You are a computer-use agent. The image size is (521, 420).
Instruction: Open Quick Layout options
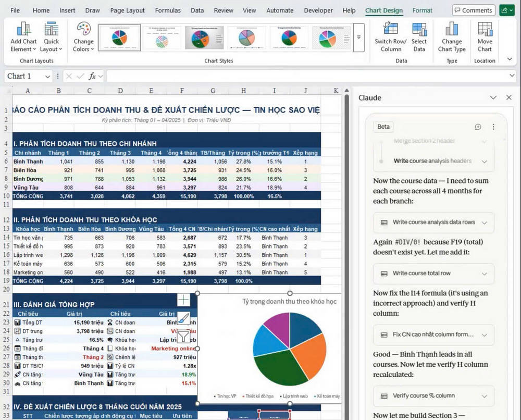tap(51, 37)
